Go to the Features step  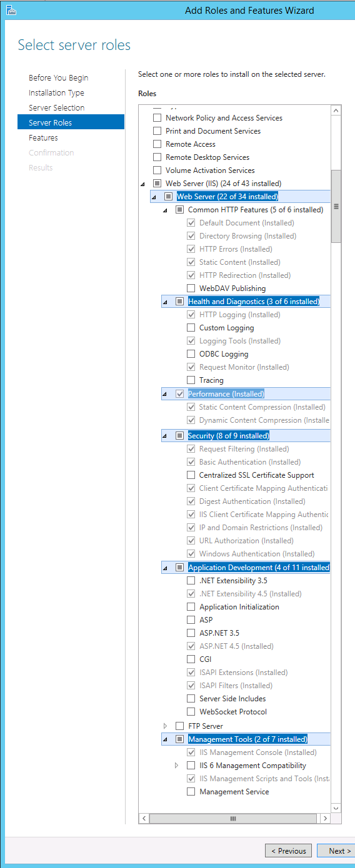coord(43,138)
